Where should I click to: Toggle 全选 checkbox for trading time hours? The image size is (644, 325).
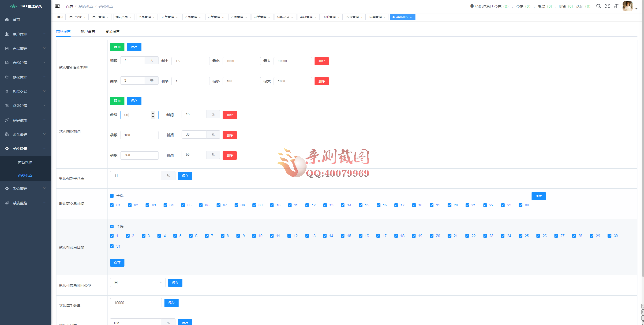pos(112,196)
